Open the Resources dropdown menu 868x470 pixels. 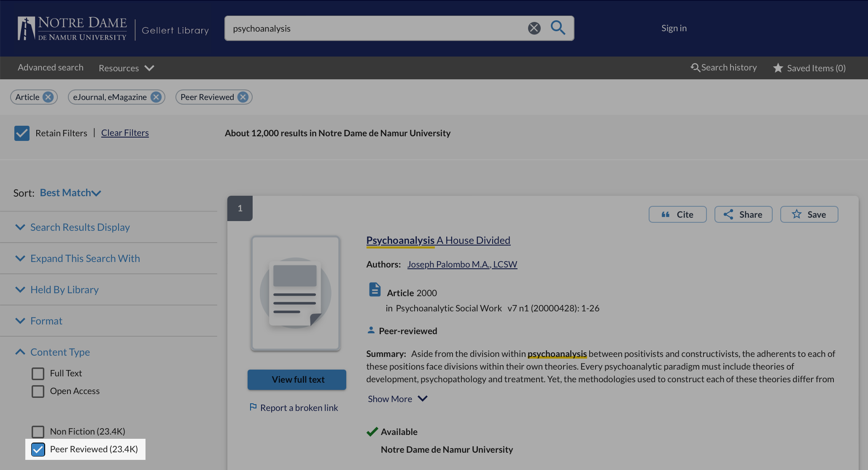(126, 68)
